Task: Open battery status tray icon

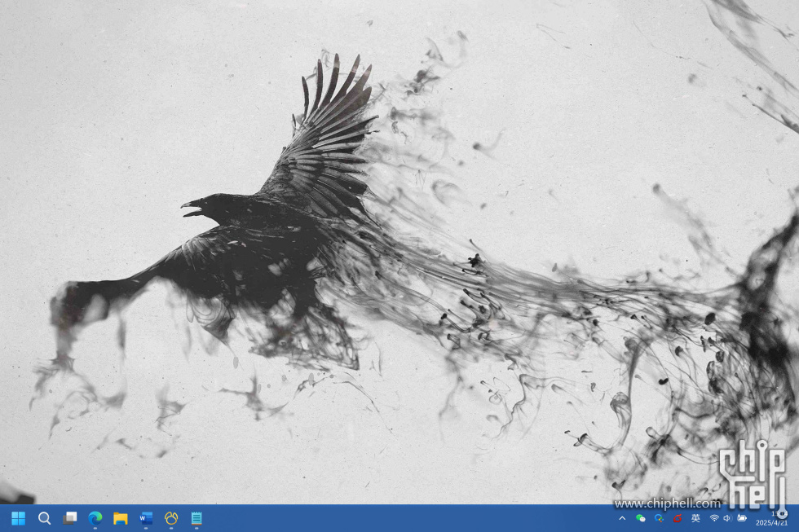Action: pos(742,518)
